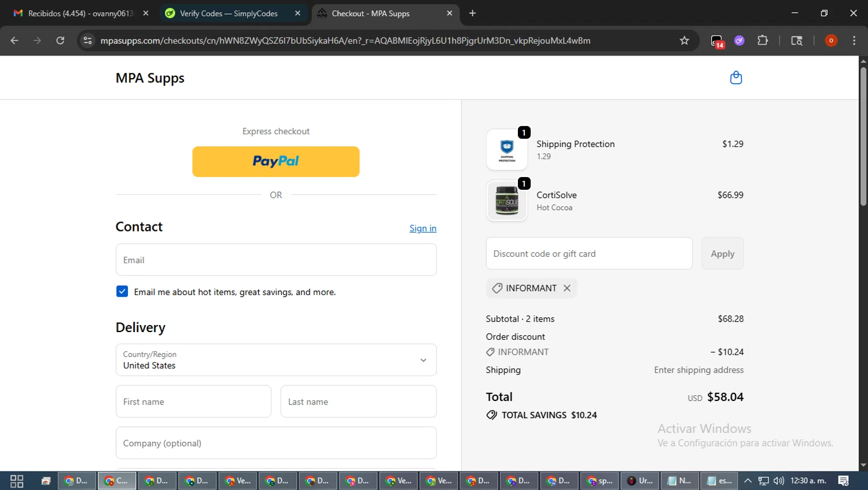Click the – $10.24 discount amount
This screenshot has width=868, height=490.
click(727, 352)
